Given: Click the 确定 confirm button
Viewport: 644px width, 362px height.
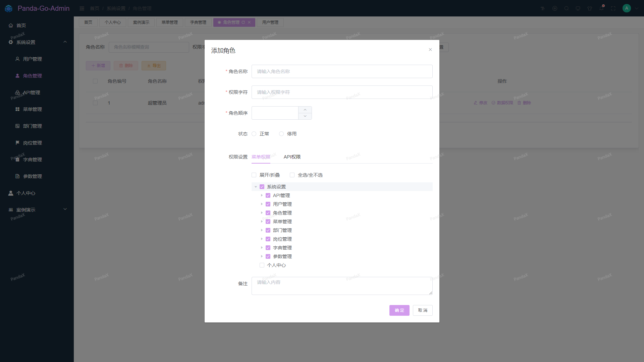Looking at the screenshot, I should pyautogui.click(x=399, y=310).
